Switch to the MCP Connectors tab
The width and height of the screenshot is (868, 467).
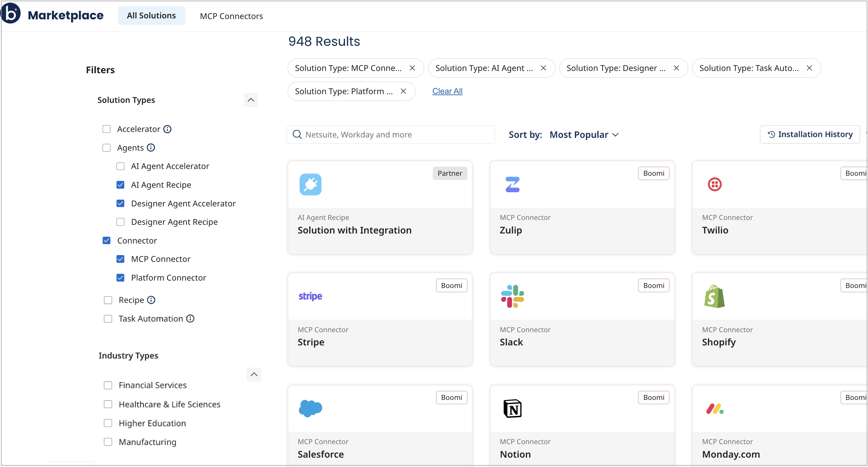231,16
